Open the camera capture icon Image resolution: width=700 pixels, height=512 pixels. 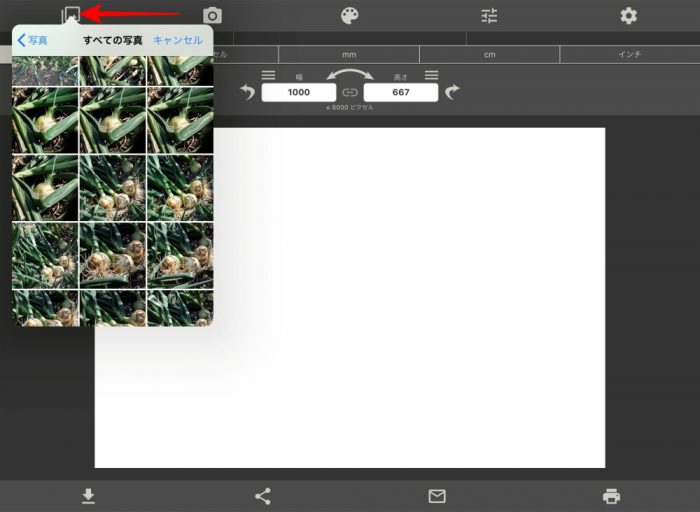[x=212, y=16]
